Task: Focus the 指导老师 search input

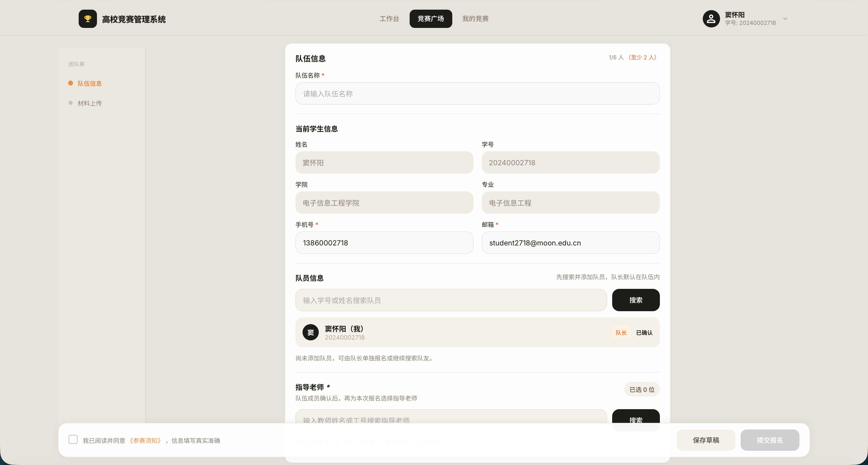Action: (x=451, y=417)
